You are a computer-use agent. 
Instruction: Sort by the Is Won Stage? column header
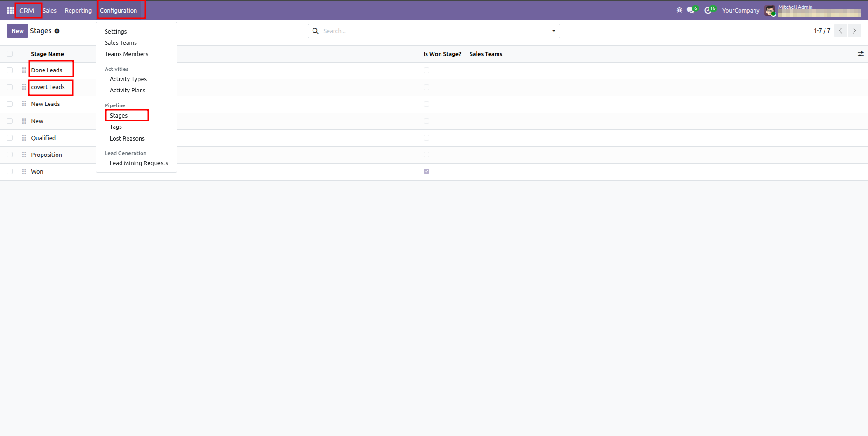(442, 54)
